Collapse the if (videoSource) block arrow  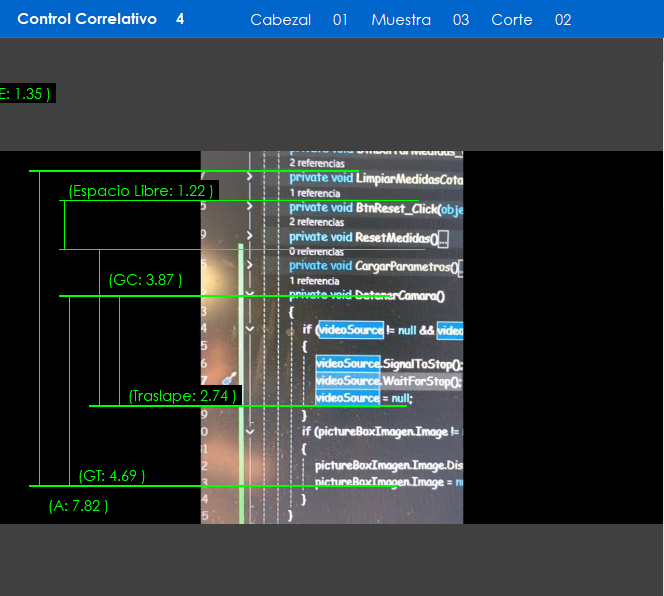point(249,328)
